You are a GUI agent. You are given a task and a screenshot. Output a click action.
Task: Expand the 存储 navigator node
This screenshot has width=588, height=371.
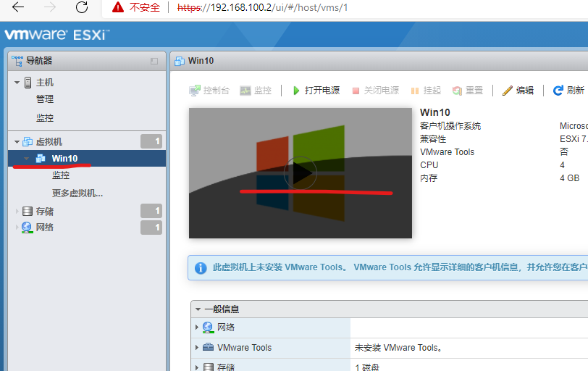click(x=17, y=212)
